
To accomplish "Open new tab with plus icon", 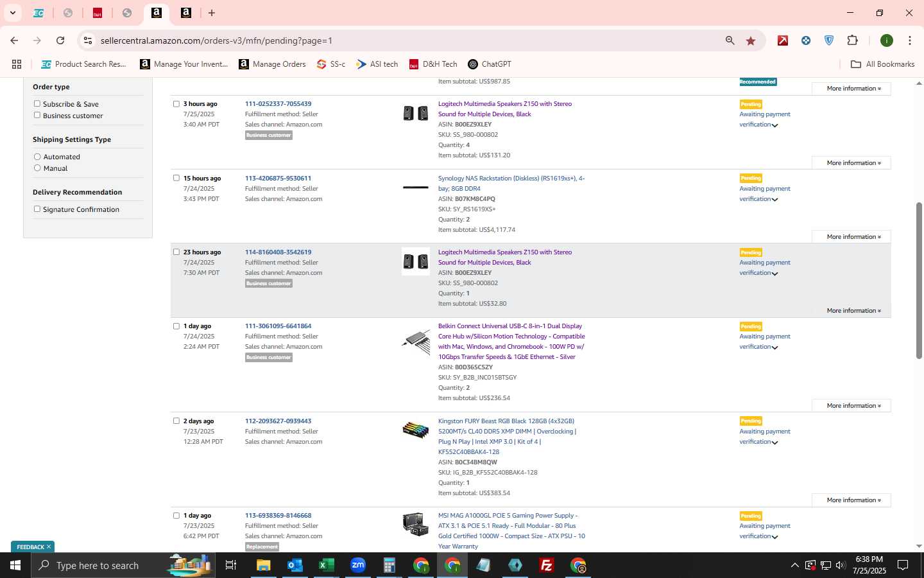I will pos(212,13).
